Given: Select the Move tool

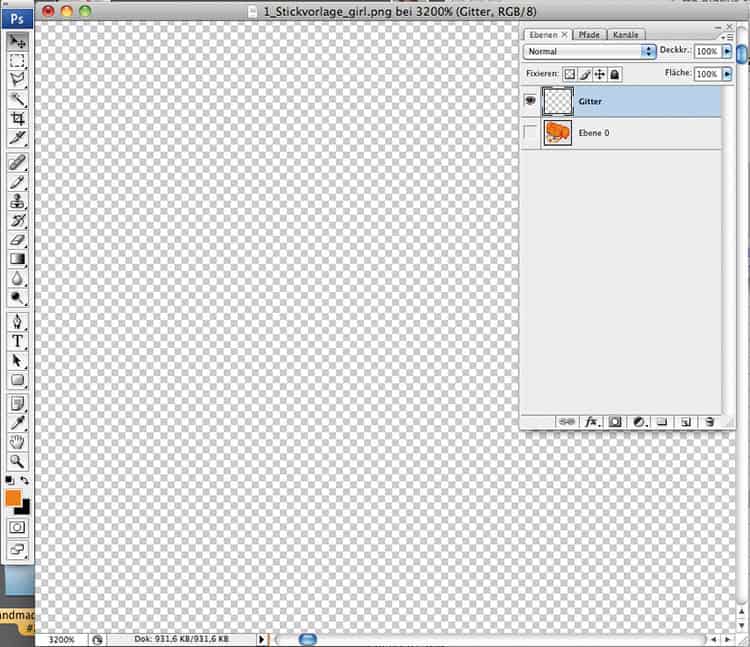Looking at the screenshot, I should [x=17, y=42].
